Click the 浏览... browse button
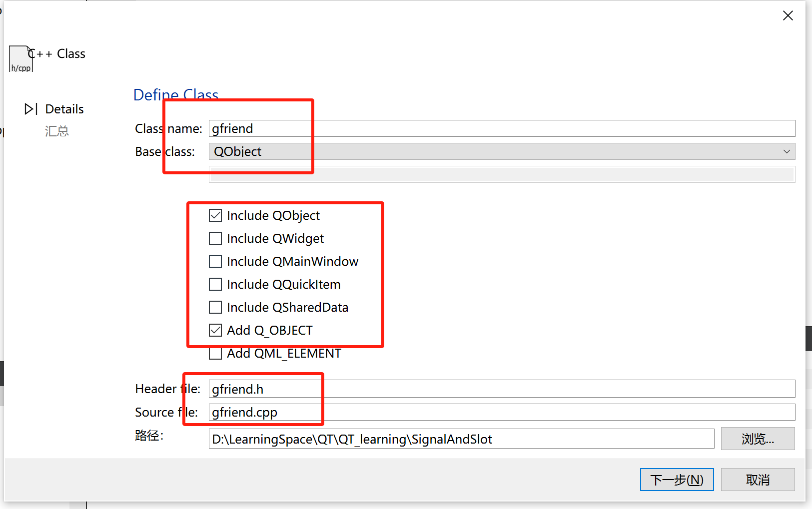812x509 pixels. tap(758, 439)
